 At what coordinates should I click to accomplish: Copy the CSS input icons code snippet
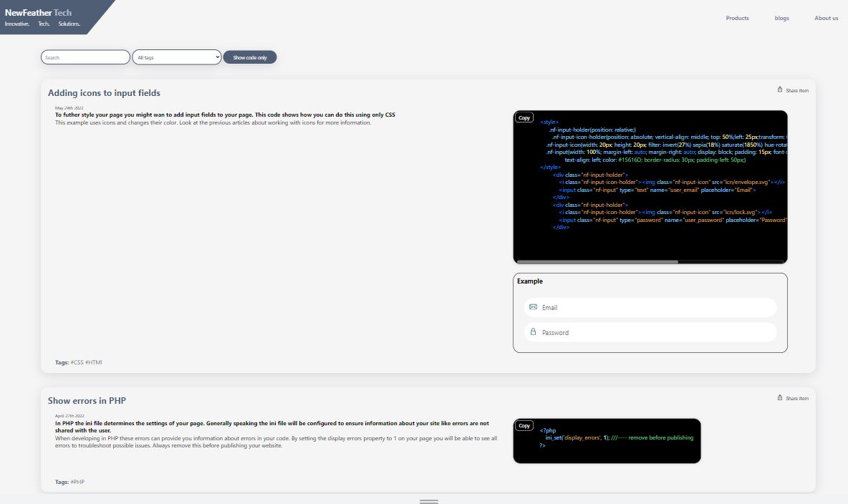(524, 118)
